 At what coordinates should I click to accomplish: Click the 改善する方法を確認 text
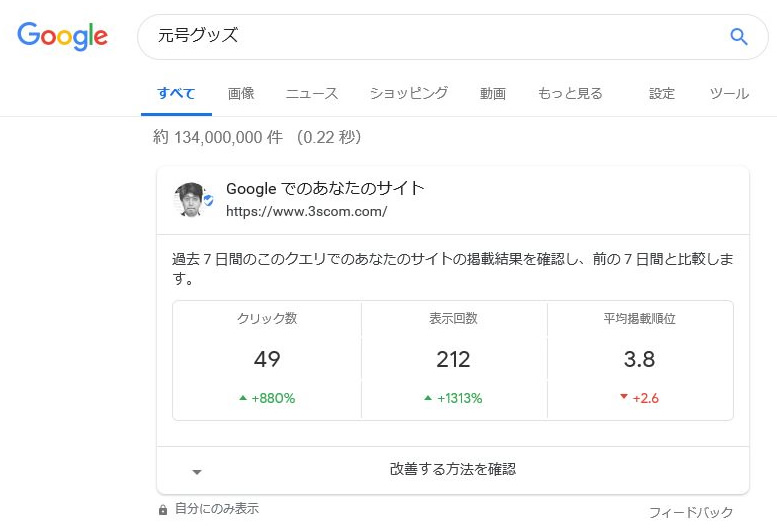pyautogui.click(x=453, y=469)
